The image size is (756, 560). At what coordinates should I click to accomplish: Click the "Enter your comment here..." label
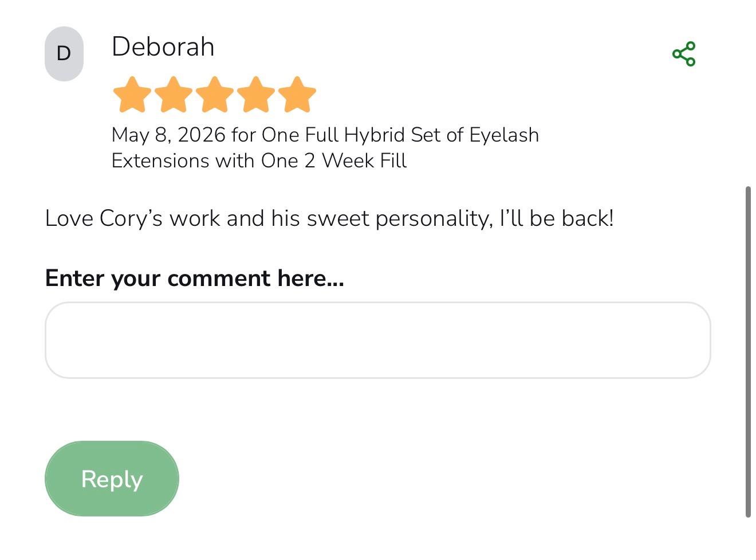tap(195, 278)
